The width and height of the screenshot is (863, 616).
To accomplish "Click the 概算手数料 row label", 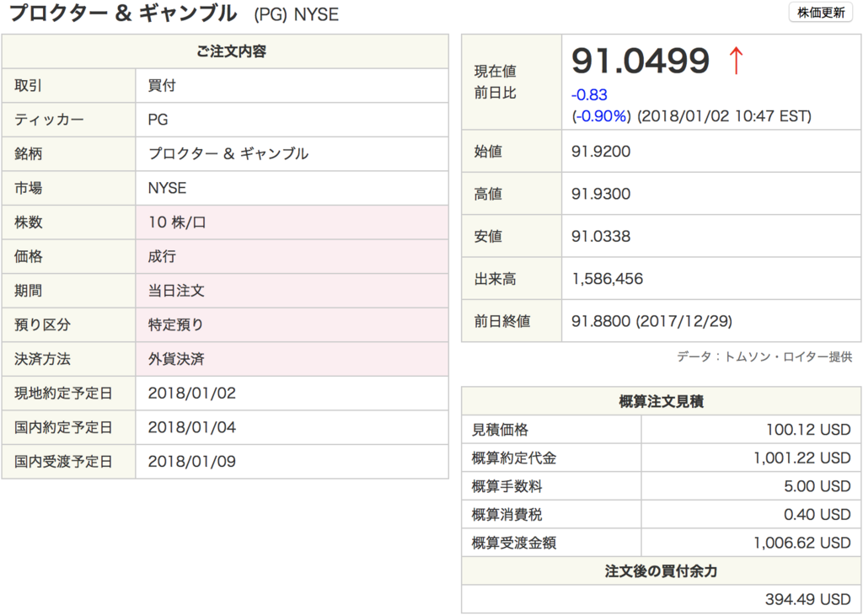I will click(507, 486).
